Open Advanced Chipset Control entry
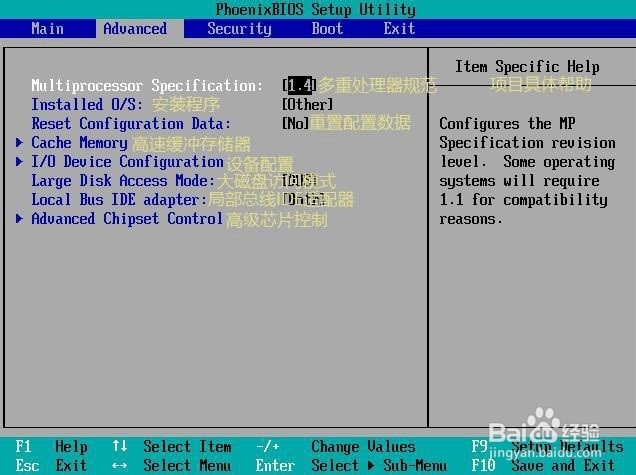This screenshot has width=636, height=475. [127, 219]
